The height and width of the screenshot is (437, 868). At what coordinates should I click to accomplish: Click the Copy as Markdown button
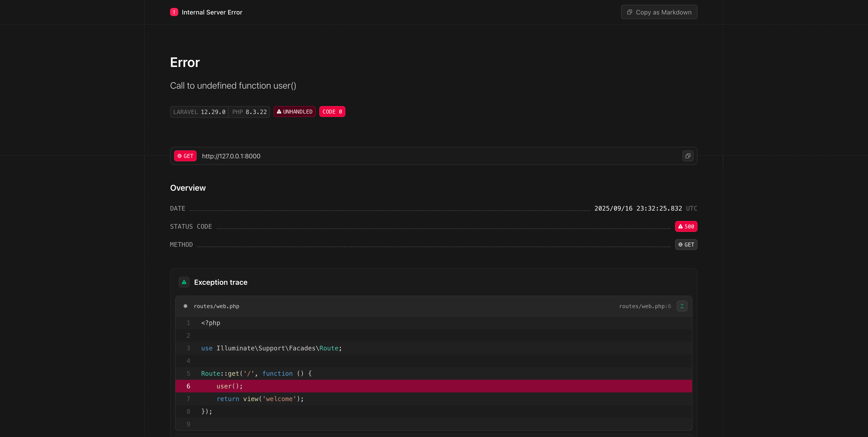point(659,12)
